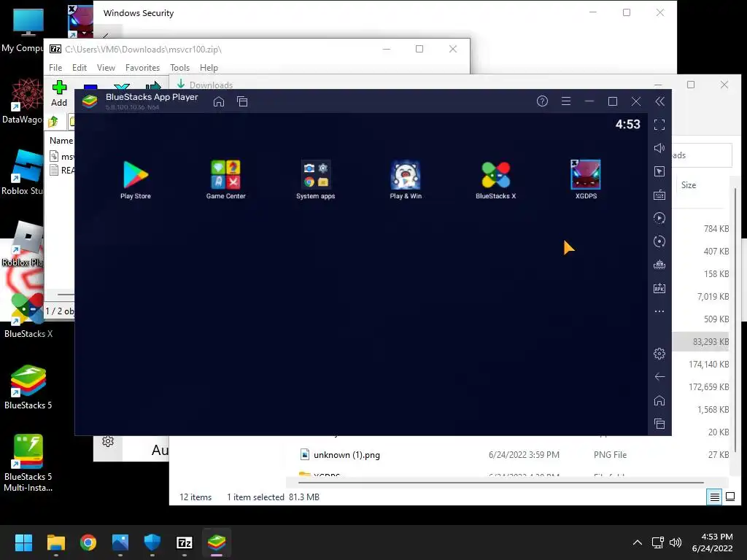The height and width of the screenshot is (560, 747).
Task: Launch the BlueStacks X app icon
Action: pos(495,179)
